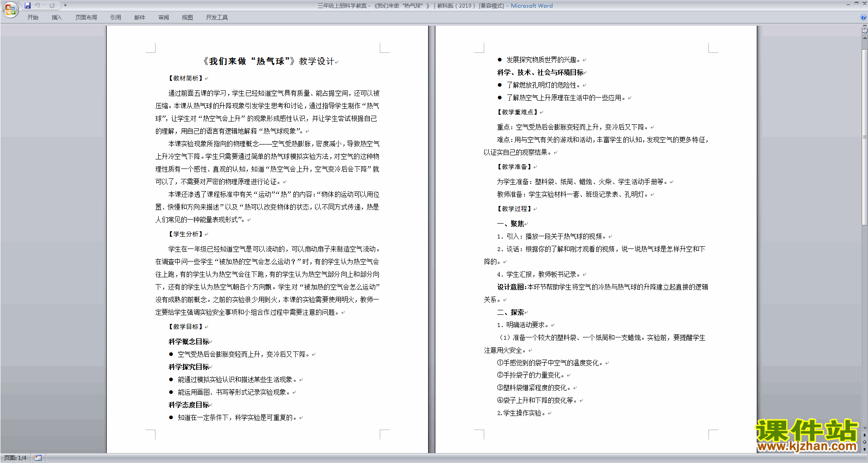Save the document with the floppy icon
The height and width of the screenshot is (463, 868).
pos(28,5)
